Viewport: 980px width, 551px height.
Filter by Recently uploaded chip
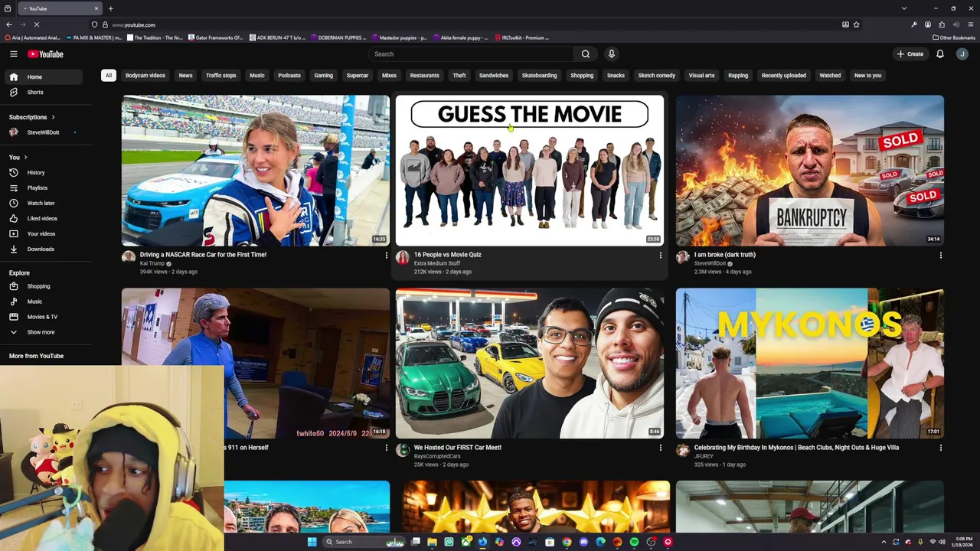(x=784, y=75)
